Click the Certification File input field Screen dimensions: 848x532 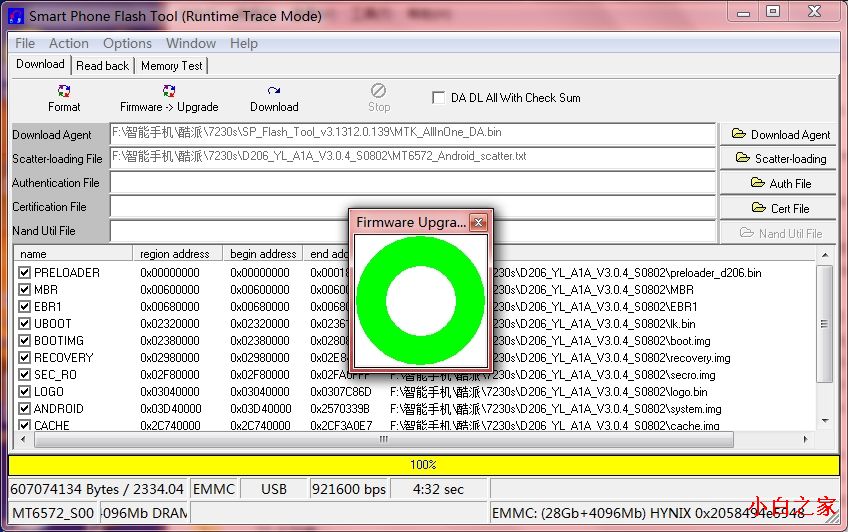[x=413, y=206]
